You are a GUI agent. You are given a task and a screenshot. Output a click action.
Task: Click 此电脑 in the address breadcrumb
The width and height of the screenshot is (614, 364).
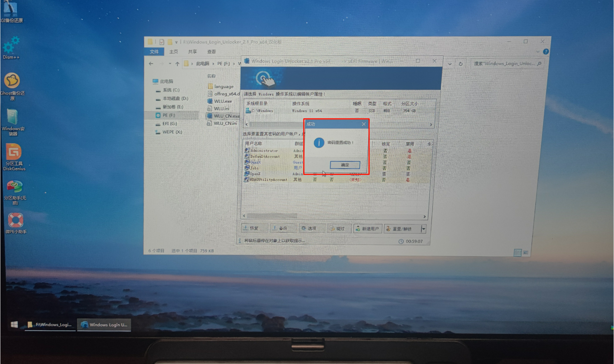pos(202,64)
